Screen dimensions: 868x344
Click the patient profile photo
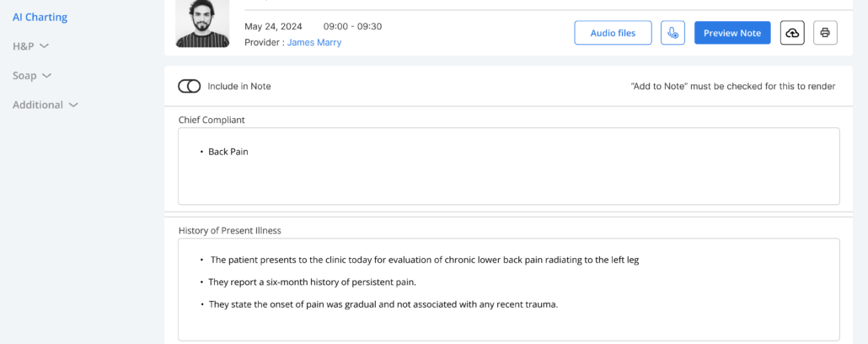tap(202, 24)
